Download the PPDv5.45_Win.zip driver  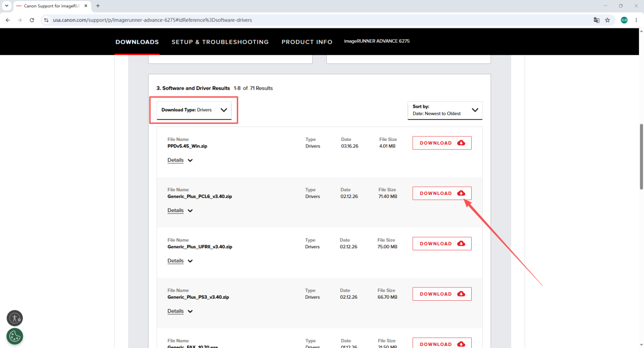pyautogui.click(x=442, y=143)
